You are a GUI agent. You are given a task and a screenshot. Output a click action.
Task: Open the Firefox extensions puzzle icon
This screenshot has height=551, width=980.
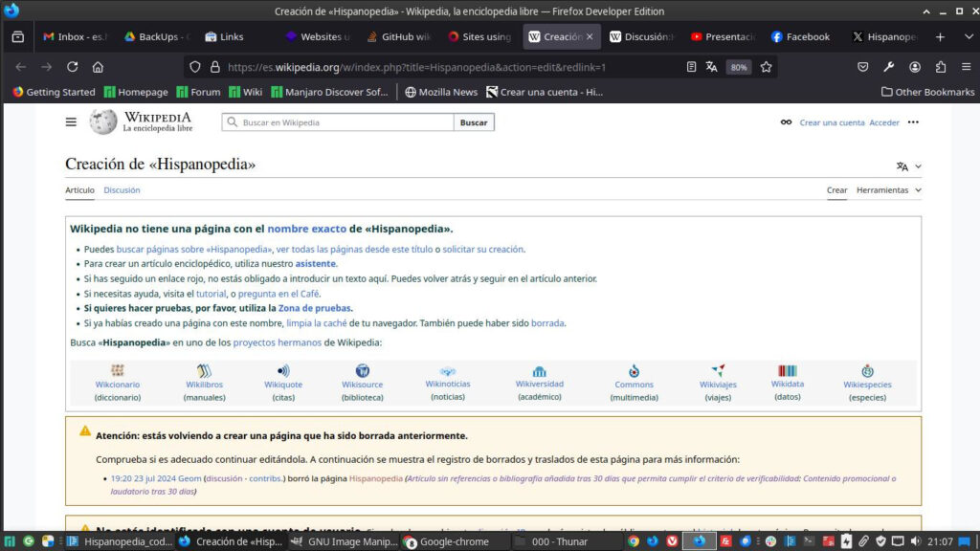click(941, 67)
